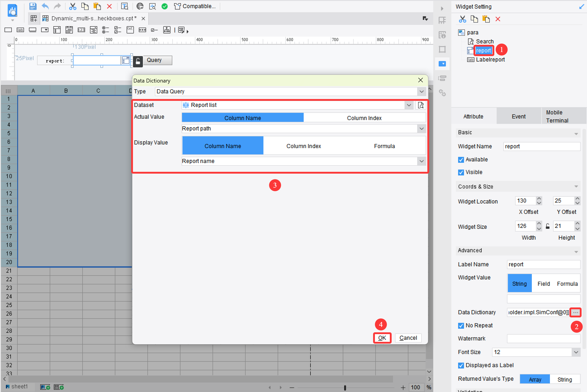The height and width of the screenshot is (392, 587).
Task: Click Cancel in the Data Dictionary dialog
Action: pyautogui.click(x=408, y=338)
